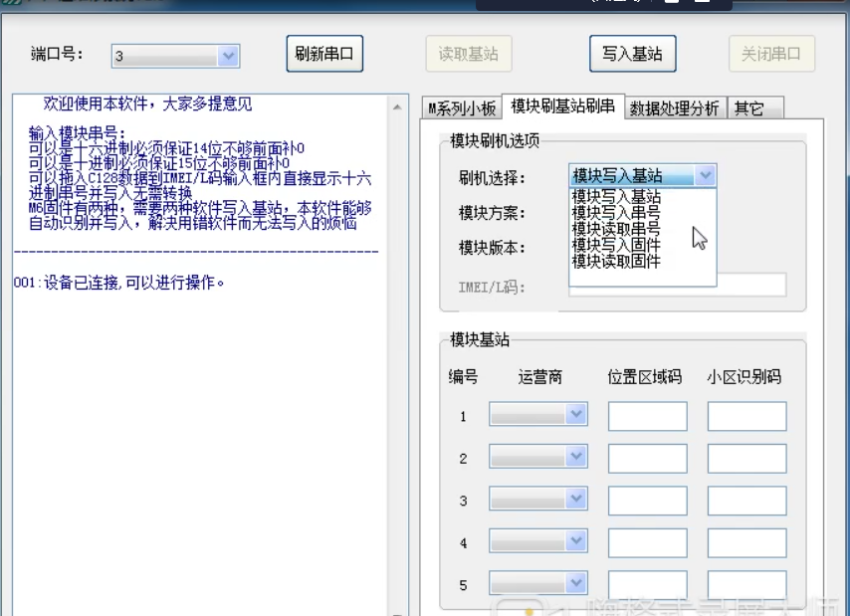Click the 欢迎使用本软件 welcome text
The height and width of the screenshot is (616, 850).
tap(148, 103)
